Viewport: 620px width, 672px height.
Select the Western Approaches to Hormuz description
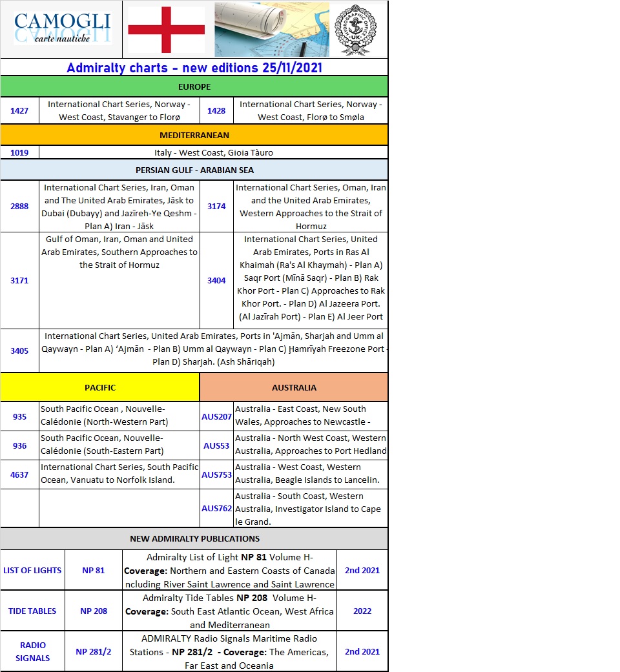311,207
